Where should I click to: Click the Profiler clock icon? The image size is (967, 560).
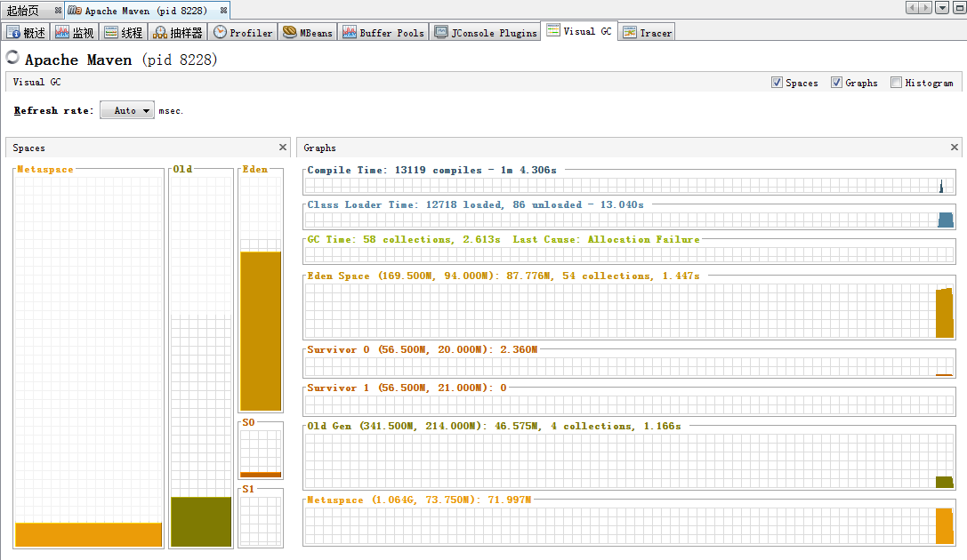pyautogui.click(x=220, y=33)
